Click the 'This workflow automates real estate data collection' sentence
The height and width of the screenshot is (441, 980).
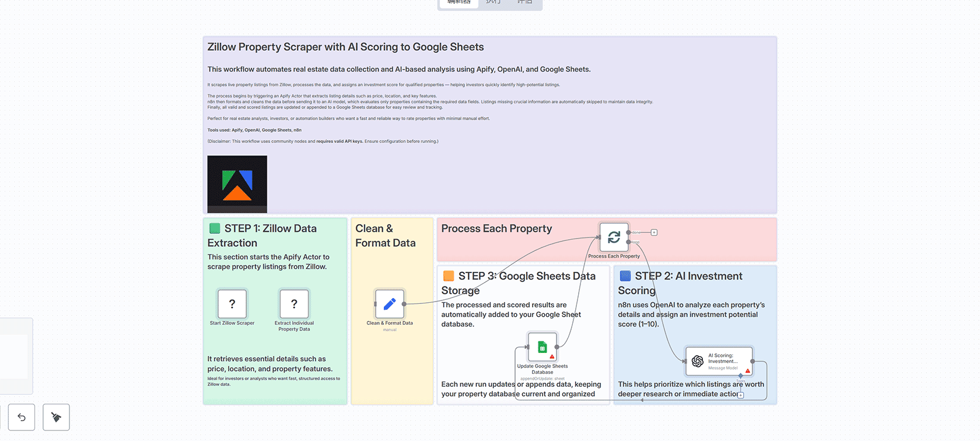[399, 69]
